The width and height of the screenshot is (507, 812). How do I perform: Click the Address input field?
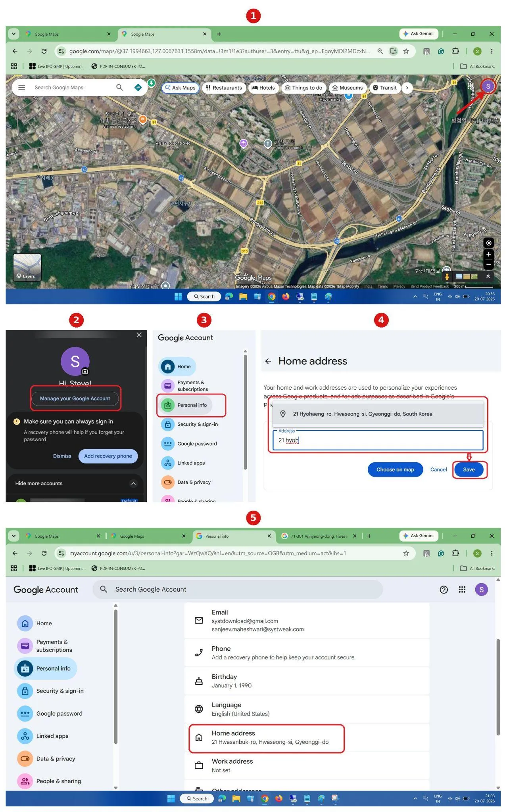pos(378,440)
